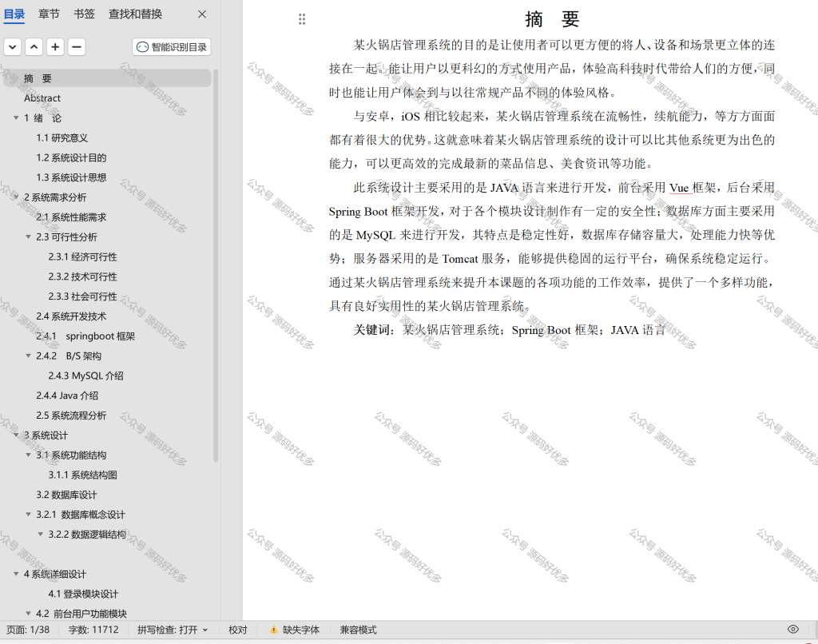Collapse the 1 绪论 tree node
Screen dimensions: 818x644
[16, 118]
